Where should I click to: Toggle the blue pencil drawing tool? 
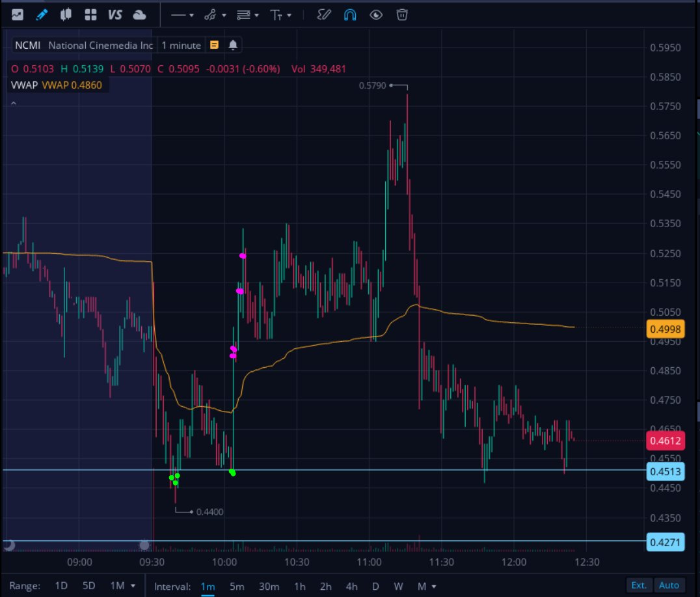(42, 15)
